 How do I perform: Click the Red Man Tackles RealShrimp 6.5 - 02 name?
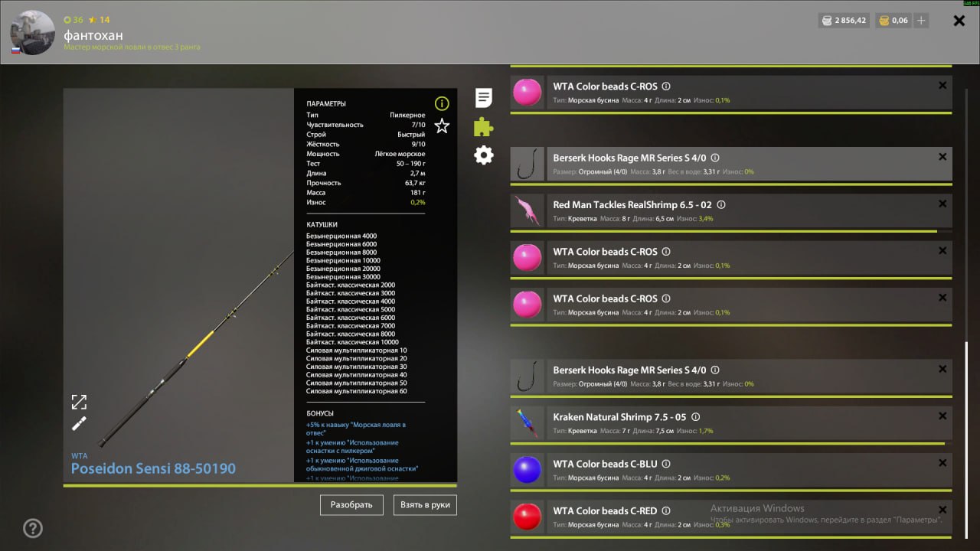click(x=632, y=205)
